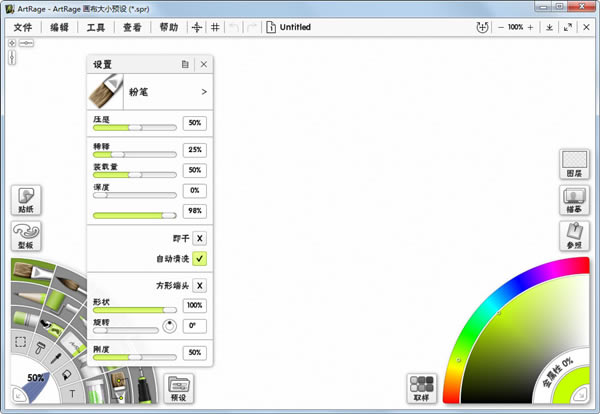This screenshot has height=414, width=600.
Task: Open the 编辑 menu
Action: click(x=59, y=27)
